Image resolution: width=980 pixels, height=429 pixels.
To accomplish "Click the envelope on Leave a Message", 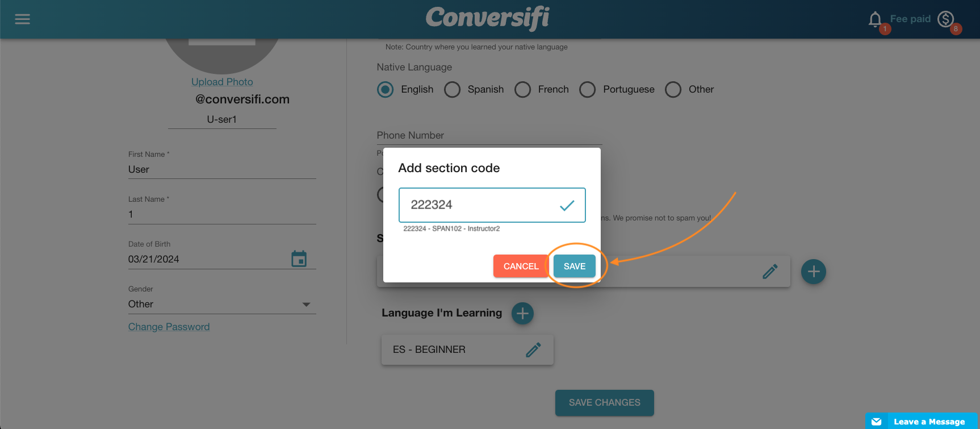I will [877, 421].
